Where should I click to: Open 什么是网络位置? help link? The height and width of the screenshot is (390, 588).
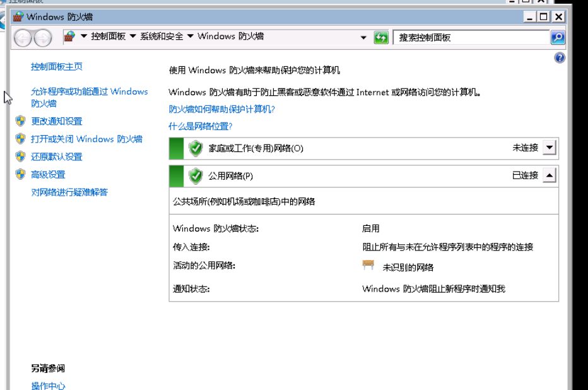pyautogui.click(x=200, y=126)
